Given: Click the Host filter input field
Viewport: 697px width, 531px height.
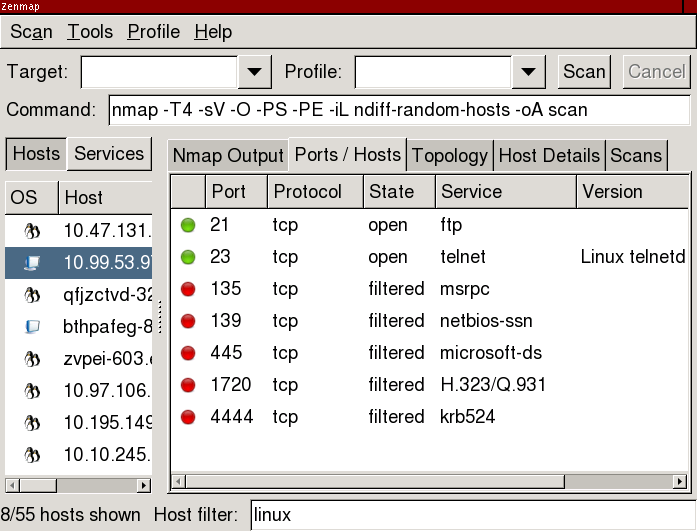Looking at the screenshot, I should (473, 515).
